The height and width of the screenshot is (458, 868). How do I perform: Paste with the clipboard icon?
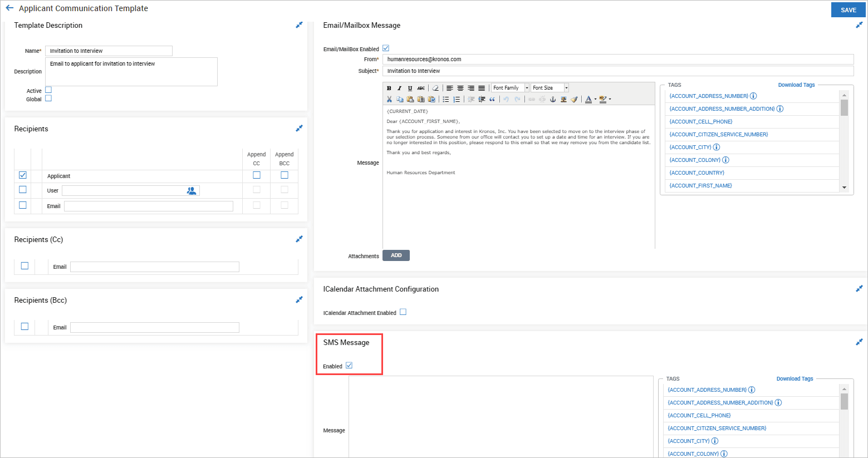(410, 99)
